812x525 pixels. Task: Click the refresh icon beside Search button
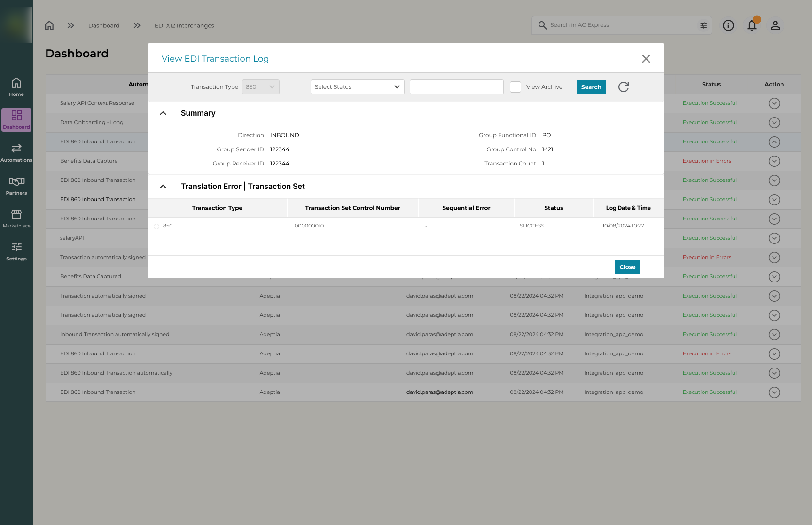point(623,87)
